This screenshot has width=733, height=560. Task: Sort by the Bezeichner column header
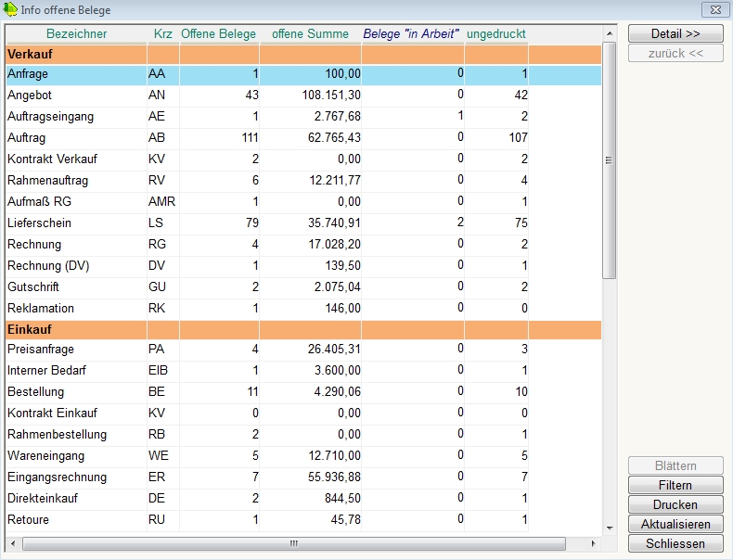[76, 34]
